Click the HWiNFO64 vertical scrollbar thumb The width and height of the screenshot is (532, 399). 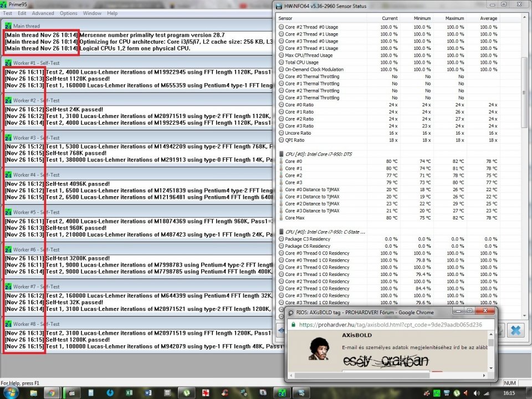tap(525, 93)
